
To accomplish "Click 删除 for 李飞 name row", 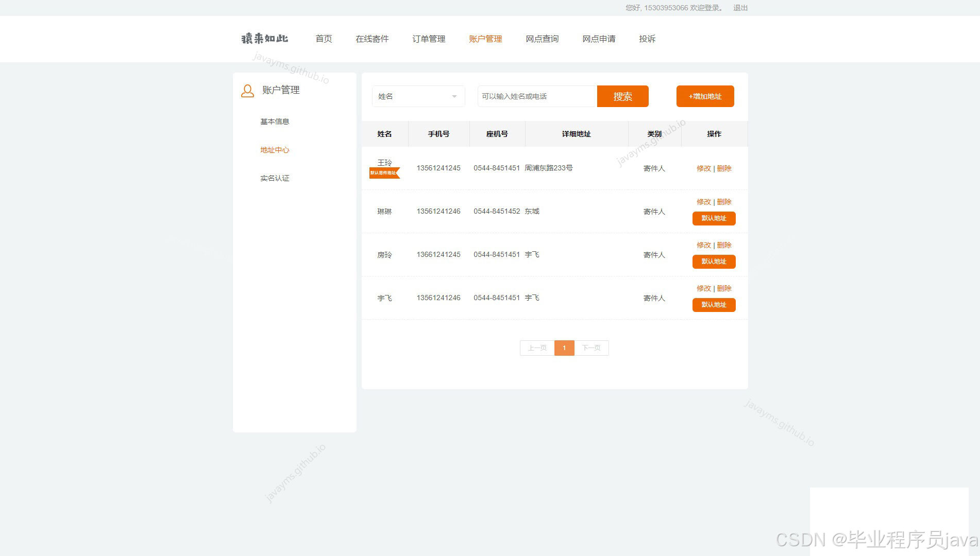I will (724, 288).
